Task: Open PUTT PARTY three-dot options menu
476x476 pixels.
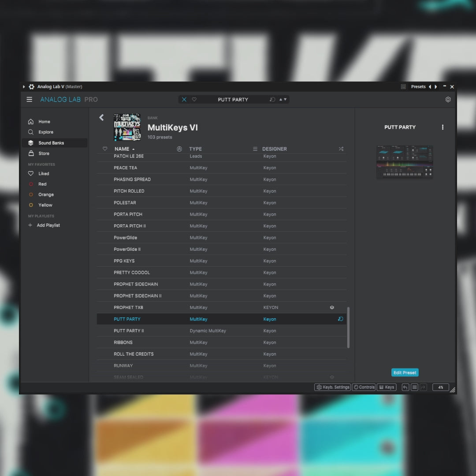Action: (443, 127)
